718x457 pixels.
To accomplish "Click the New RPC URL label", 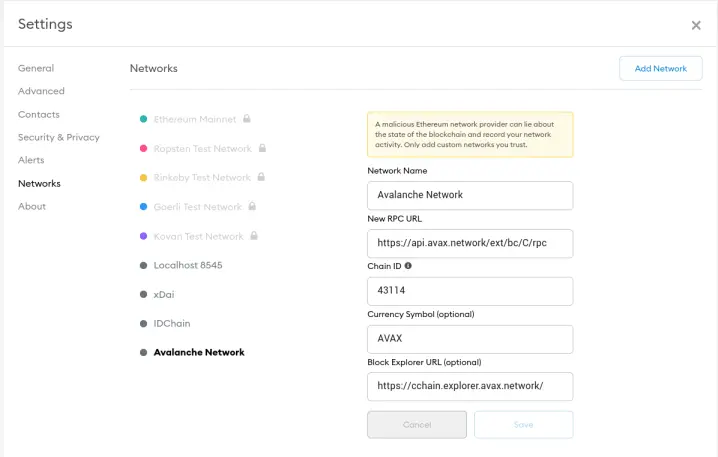I will coord(394,218).
